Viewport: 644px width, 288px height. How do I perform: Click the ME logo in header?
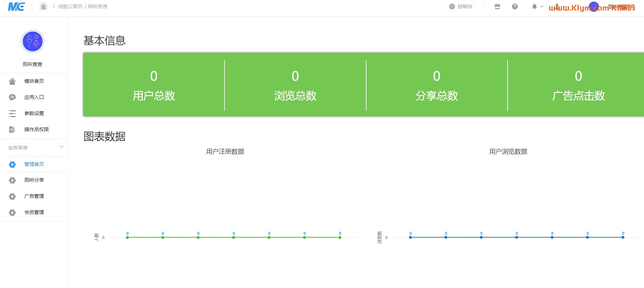[x=16, y=7]
